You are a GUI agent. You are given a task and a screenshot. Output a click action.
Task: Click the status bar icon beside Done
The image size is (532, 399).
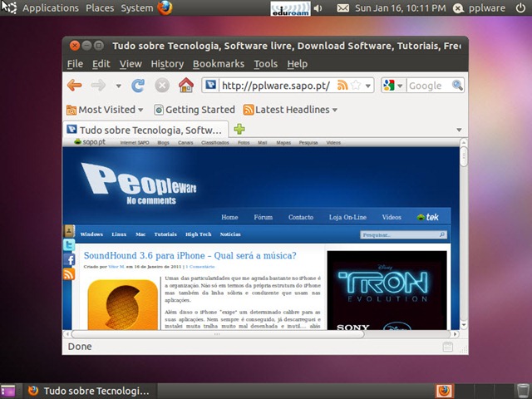point(448,347)
